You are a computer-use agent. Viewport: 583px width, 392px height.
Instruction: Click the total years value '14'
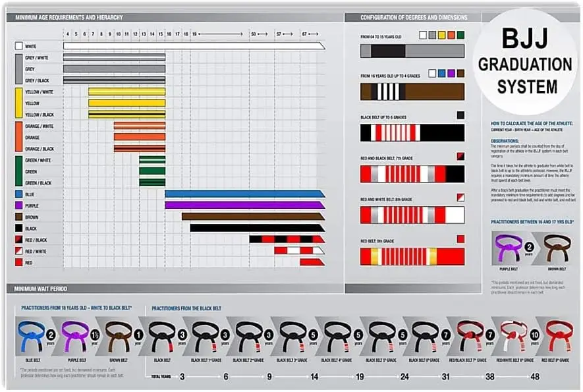click(x=314, y=377)
